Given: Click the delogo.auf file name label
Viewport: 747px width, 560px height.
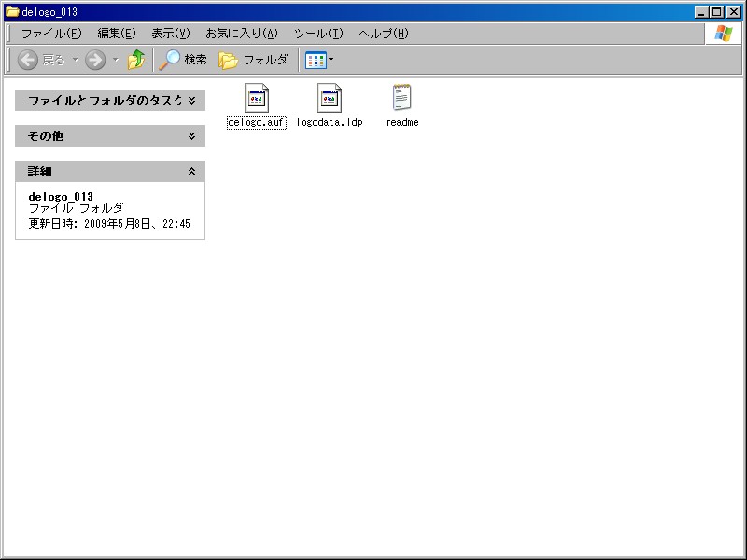Looking at the screenshot, I should coord(256,122).
